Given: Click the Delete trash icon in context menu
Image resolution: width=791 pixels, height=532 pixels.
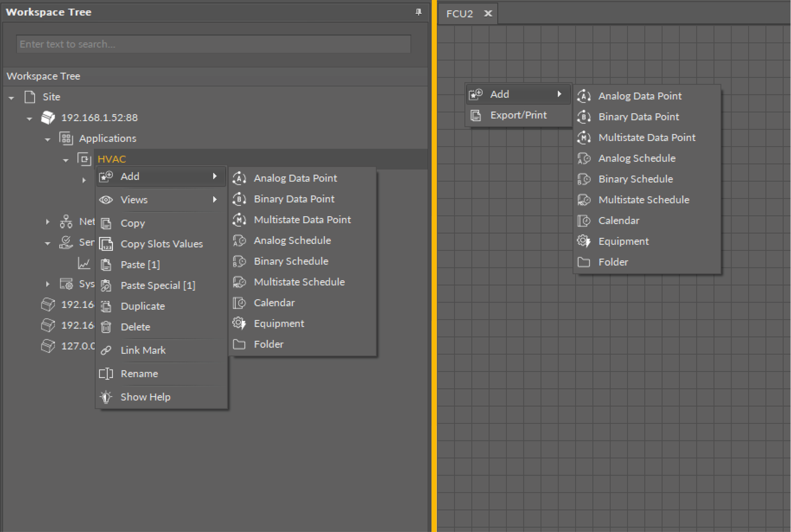Looking at the screenshot, I should pos(106,327).
